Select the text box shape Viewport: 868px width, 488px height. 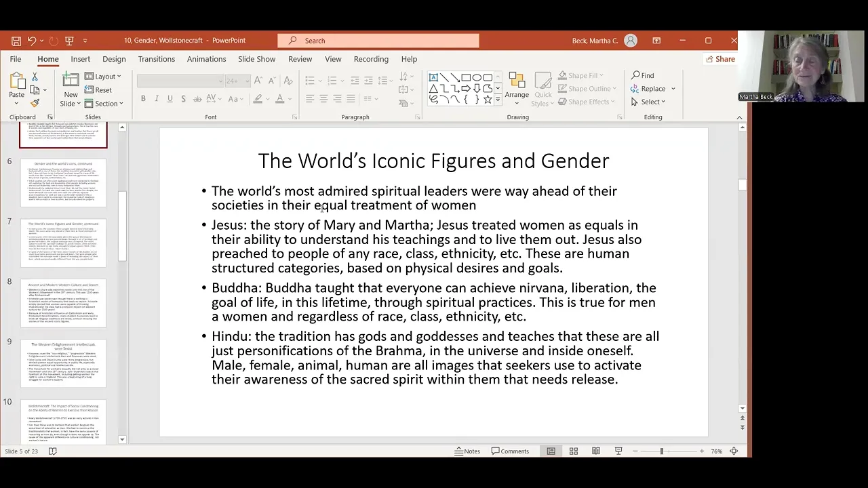[433, 77]
